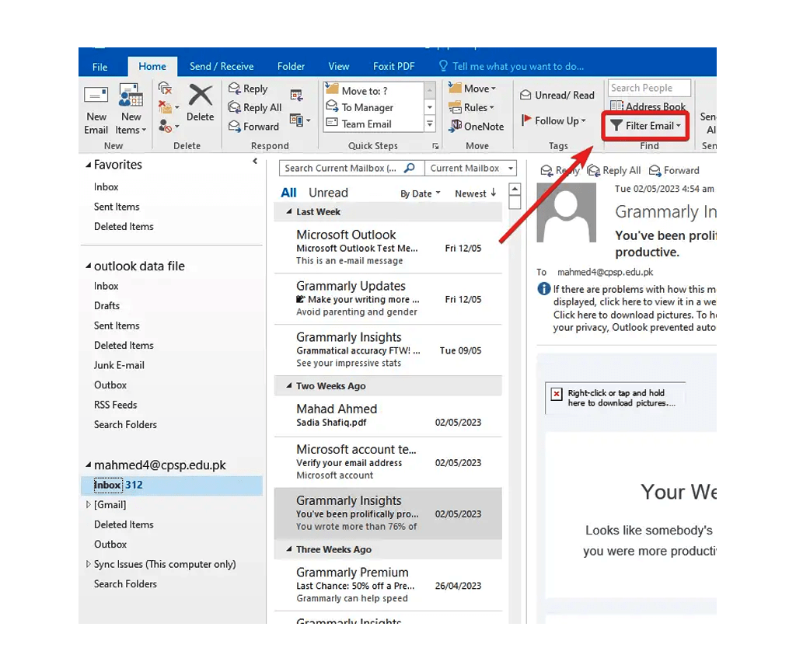Collapse the Last Week group
The width and height of the screenshot is (796, 672).
coord(289,211)
